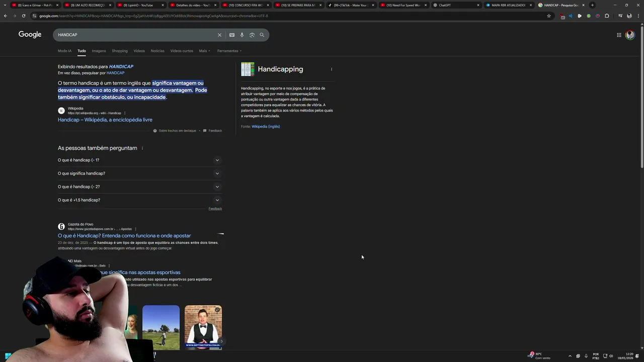The height and width of the screenshot is (362, 644).
Task: Open options for the Gazeta do Povo result
Action: tap(135, 229)
